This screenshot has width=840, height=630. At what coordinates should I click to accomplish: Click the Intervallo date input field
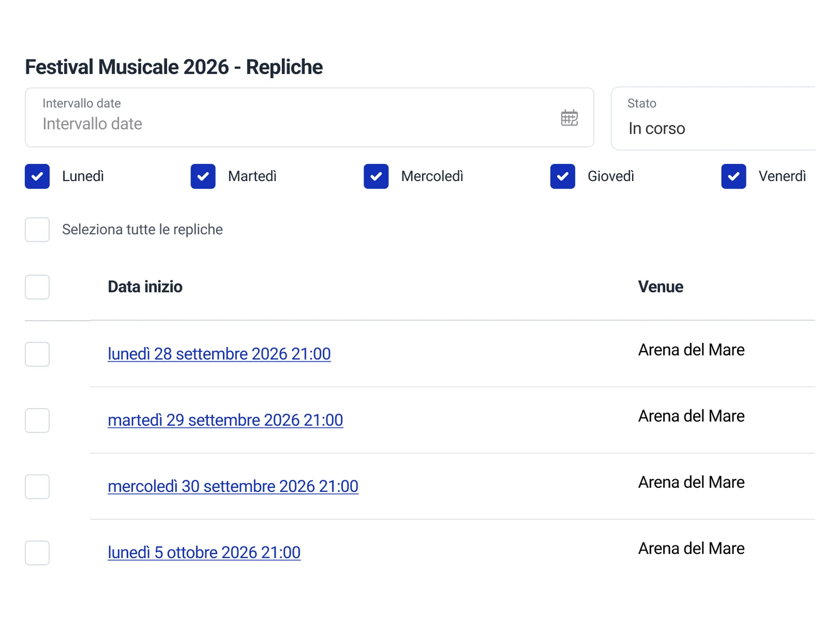tap(309, 118)
